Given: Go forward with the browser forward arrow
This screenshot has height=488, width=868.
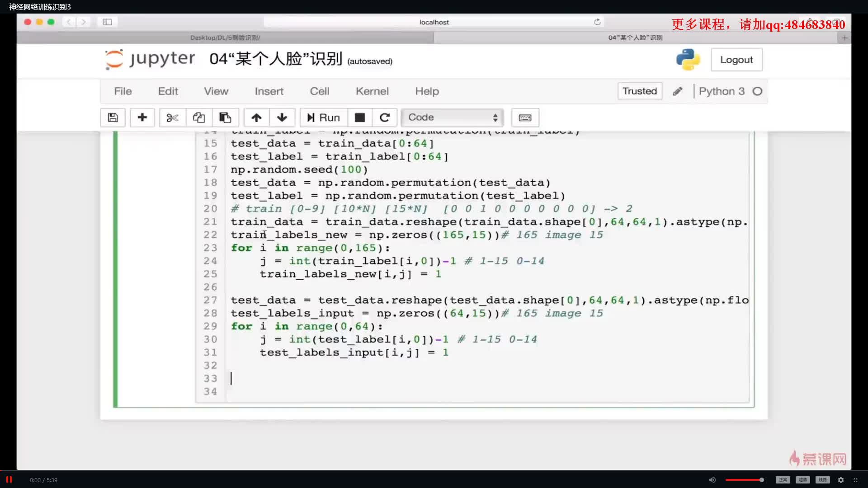Looking at the screenshot, I should coord(83,22).
